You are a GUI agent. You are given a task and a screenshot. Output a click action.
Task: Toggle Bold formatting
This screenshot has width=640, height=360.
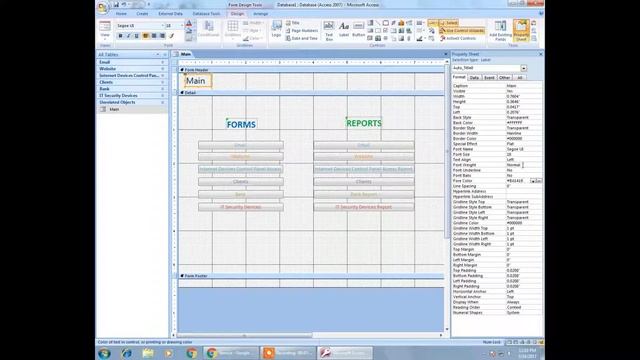coord(120,36)
